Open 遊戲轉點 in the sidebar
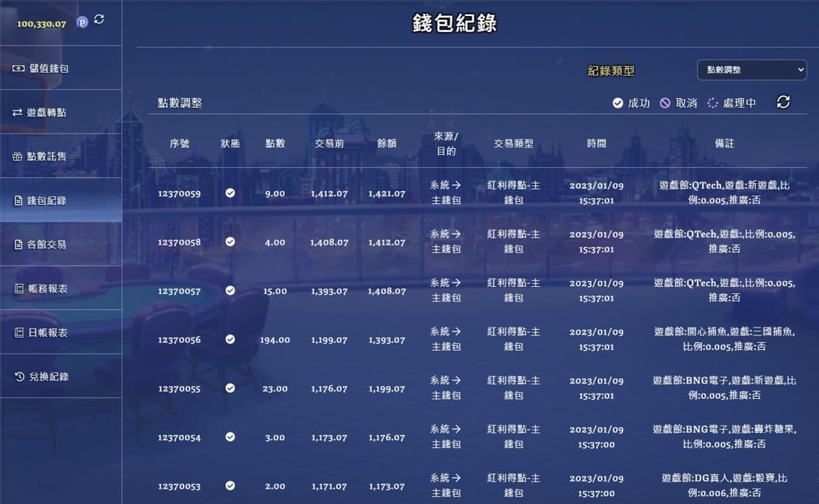The width and height of the screenshot is (819, 504). (60, 112)
